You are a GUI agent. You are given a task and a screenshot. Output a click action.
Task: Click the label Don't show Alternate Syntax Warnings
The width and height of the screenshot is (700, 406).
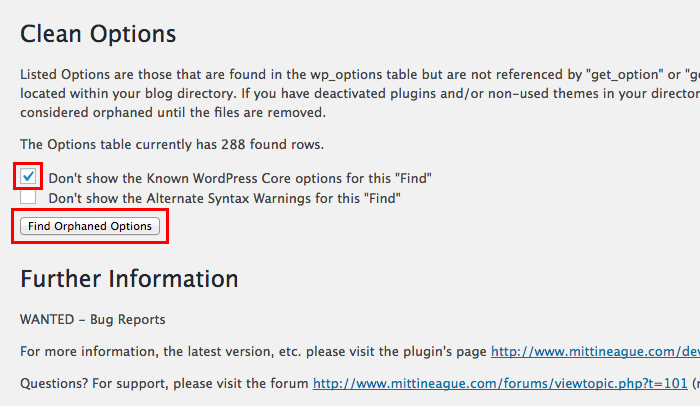coord(225,198)
